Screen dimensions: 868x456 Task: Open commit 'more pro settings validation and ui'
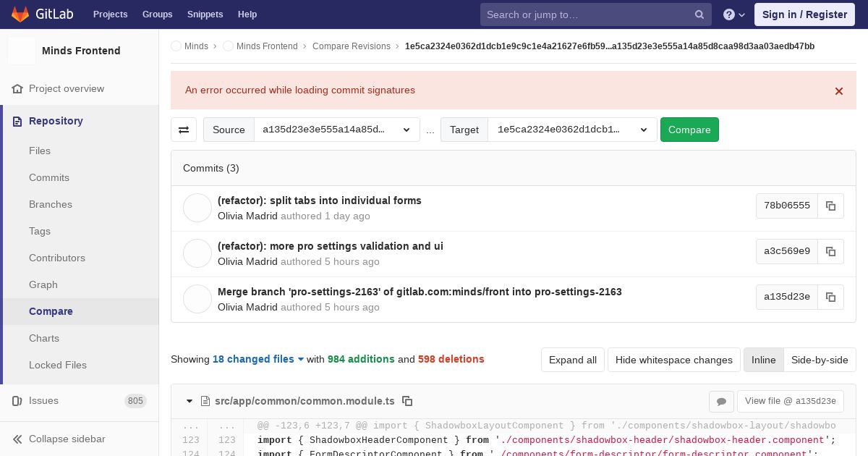click(331, 246)
